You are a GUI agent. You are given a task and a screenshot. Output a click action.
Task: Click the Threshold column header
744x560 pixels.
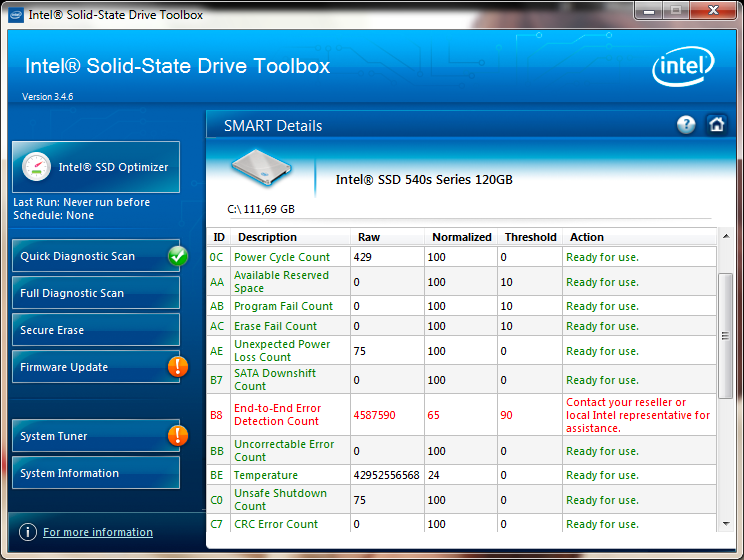point(530,237)
